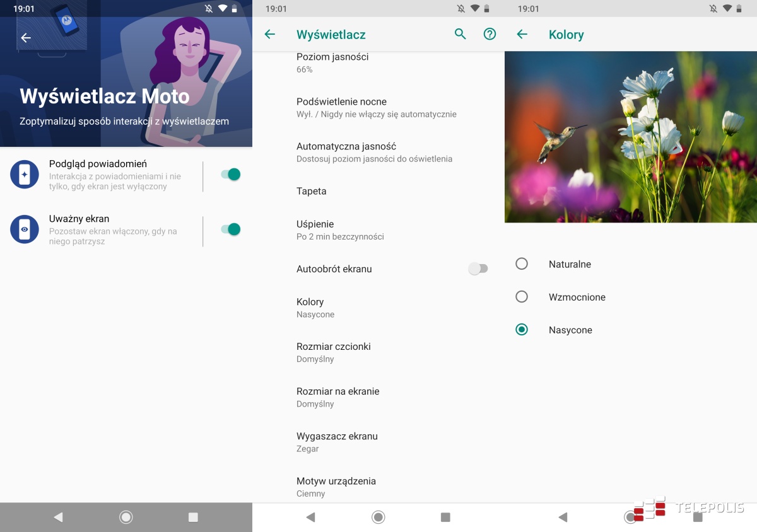
Task: Disable the Podgląd powiadomień switch
Action: 231,175
